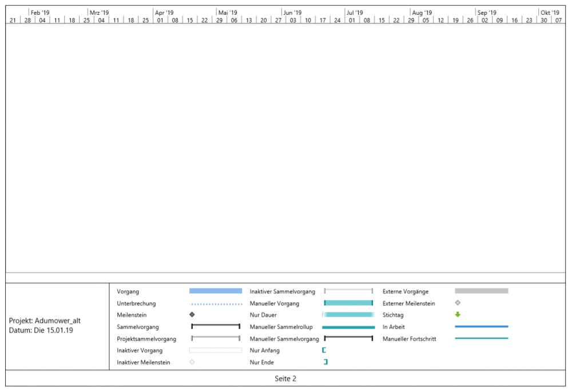Viewport: 572px width, 392px height.
Task: Click the black Meilenstein diamond symbol
Action: (x=192, y=315)
